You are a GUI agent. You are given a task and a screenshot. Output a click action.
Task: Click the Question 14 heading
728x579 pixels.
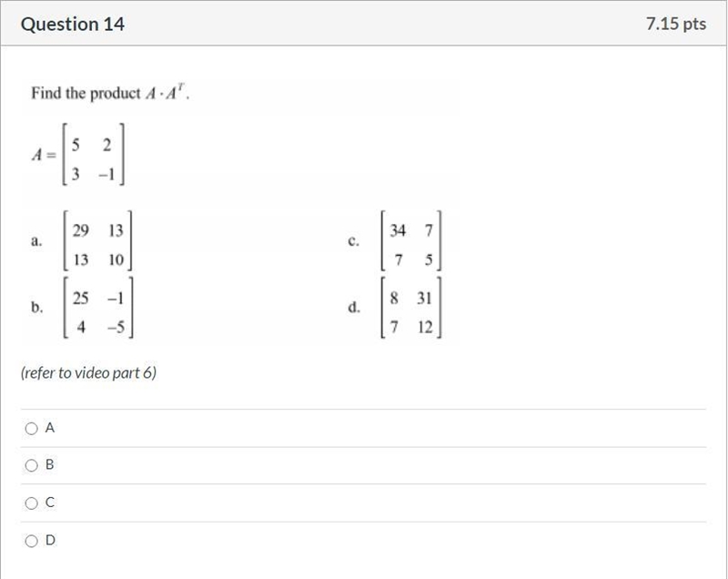[x=73, y=25]
